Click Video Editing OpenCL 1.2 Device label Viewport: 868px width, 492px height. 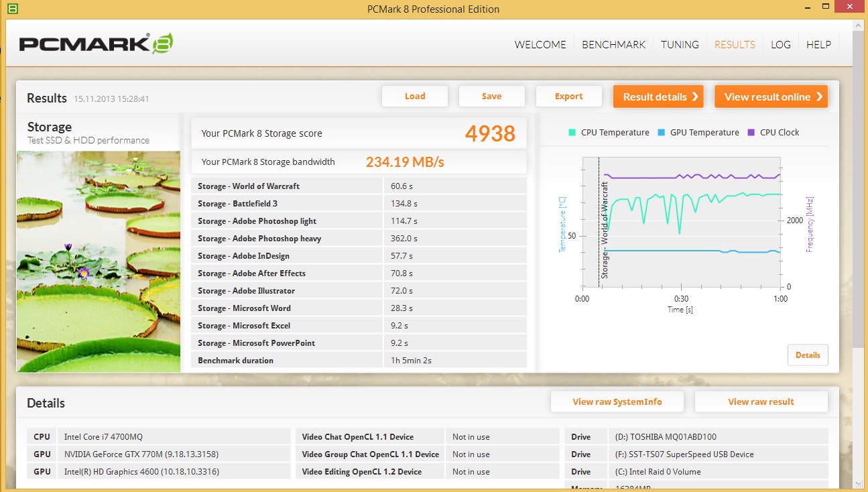[362, 472]
